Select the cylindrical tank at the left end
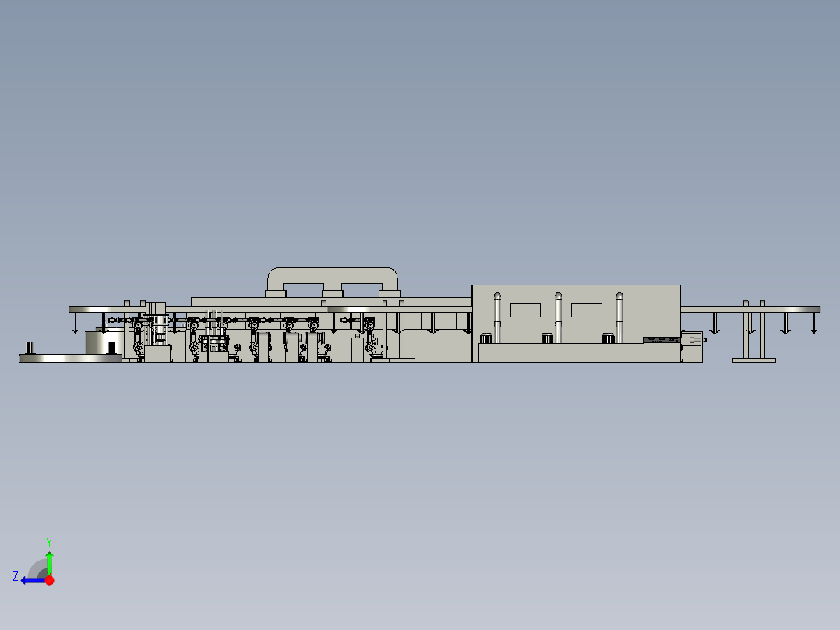840x630 pixels. click(x=104, y=342)
